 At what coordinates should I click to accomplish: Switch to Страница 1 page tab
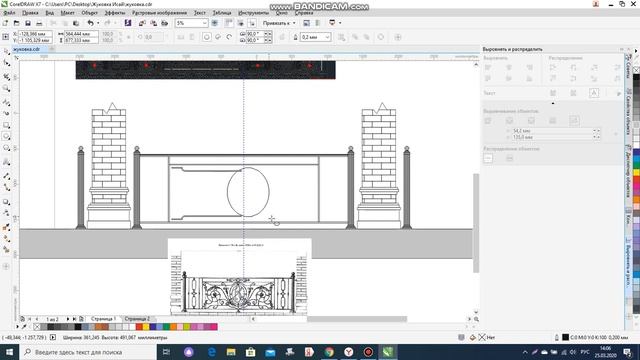[103, 319]
